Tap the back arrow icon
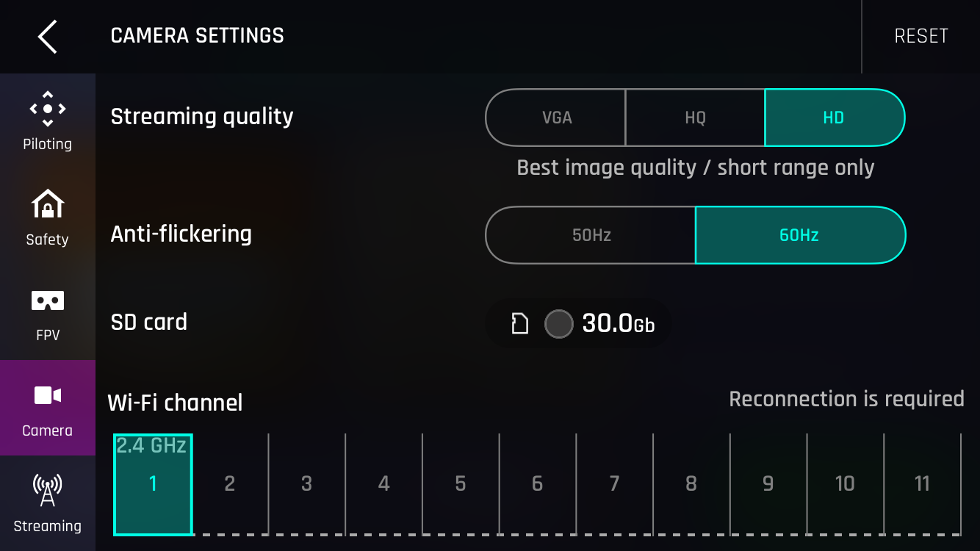Viewport: 980px width, 551px height. [48, 36]
